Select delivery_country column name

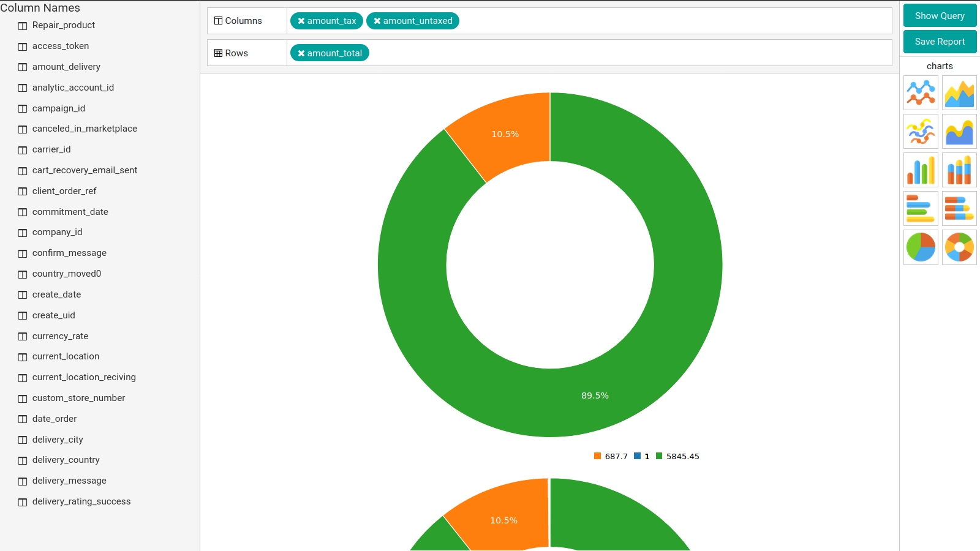point(66,460)
